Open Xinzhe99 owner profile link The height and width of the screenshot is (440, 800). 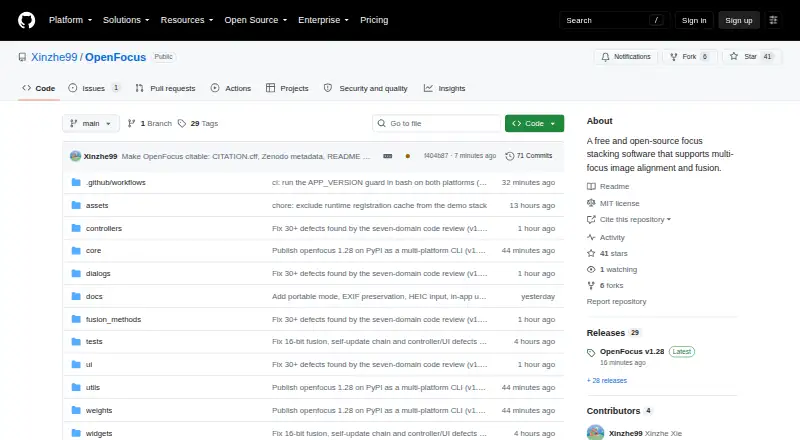tap(54, 57)
